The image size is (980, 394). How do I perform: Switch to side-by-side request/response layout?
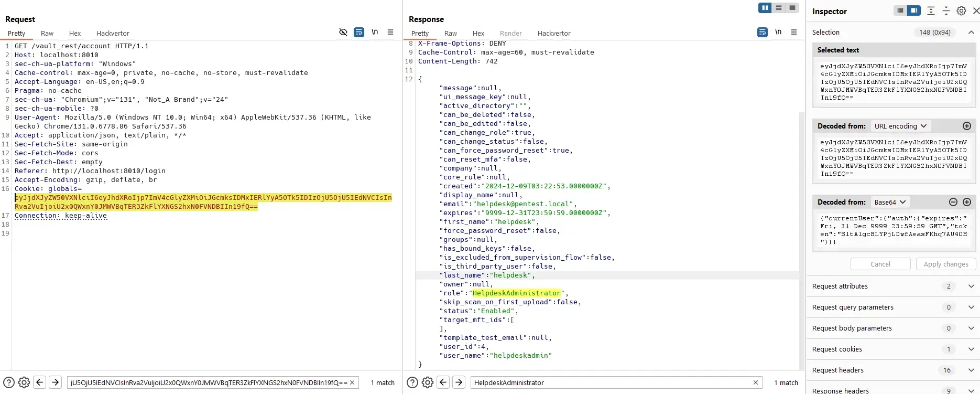point(765,8)
